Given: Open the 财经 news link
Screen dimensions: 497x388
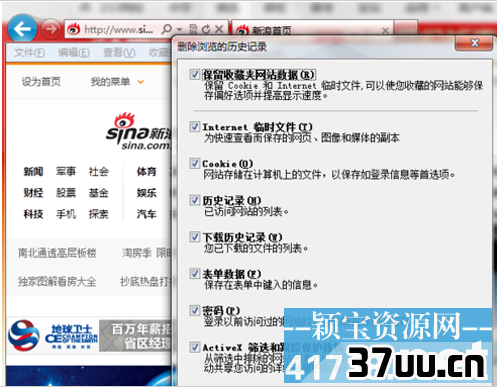Looking at the screenshot, I should click(x=33, y=193).
